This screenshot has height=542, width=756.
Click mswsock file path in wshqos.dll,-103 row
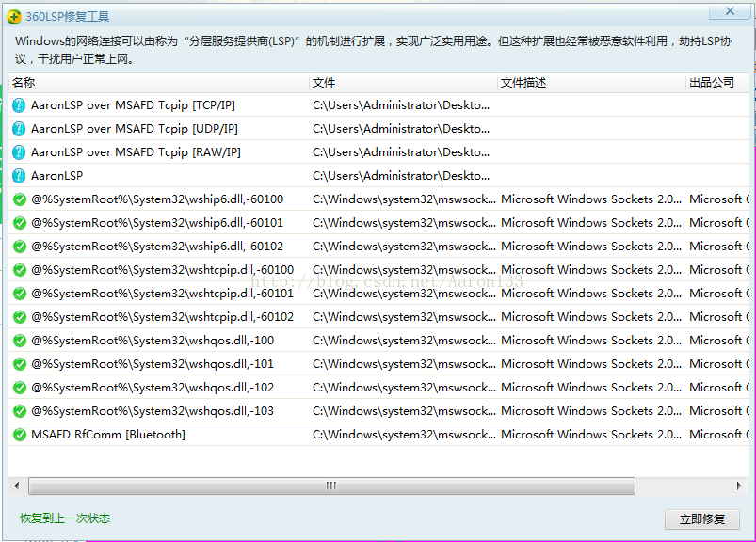pyautogui.click(x=404, y=411)
